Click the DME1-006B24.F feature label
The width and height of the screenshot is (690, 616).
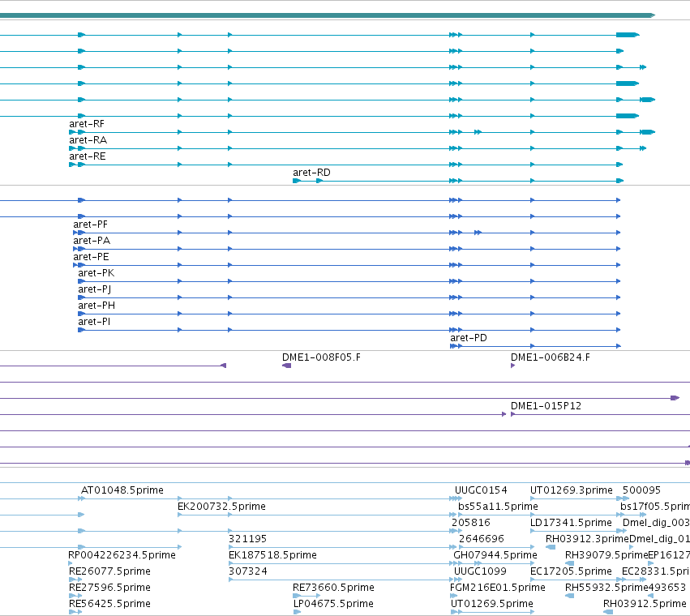click(x=551, y=357)
